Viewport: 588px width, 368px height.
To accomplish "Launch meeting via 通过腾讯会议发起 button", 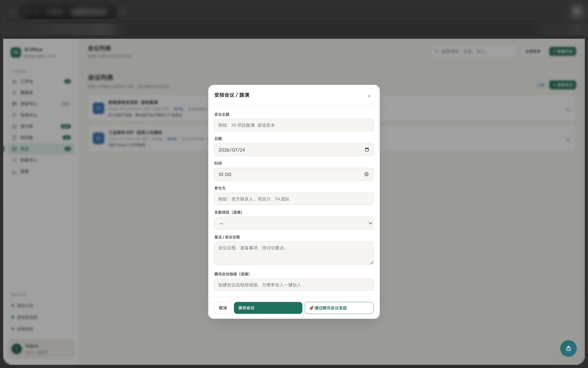I will pos(339,308).
